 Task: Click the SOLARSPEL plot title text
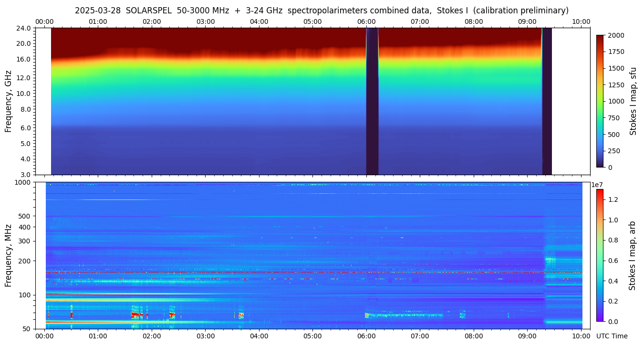click(322, 10)
